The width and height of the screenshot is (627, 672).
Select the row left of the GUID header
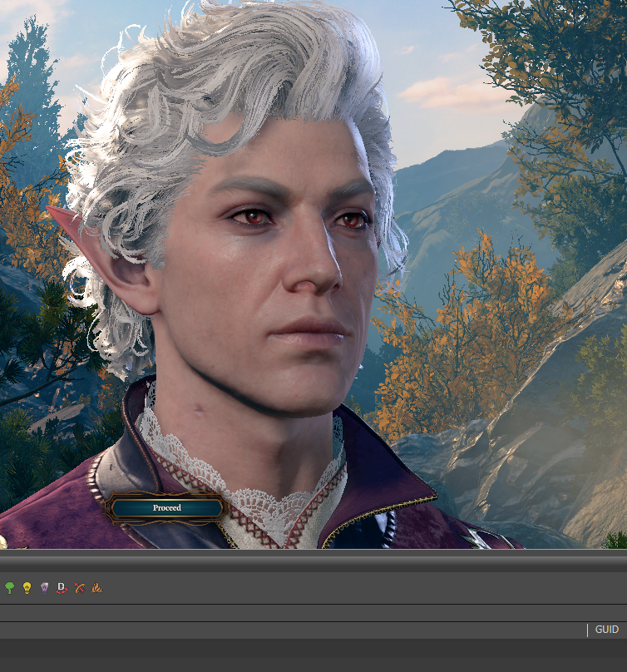pos(291,630)
